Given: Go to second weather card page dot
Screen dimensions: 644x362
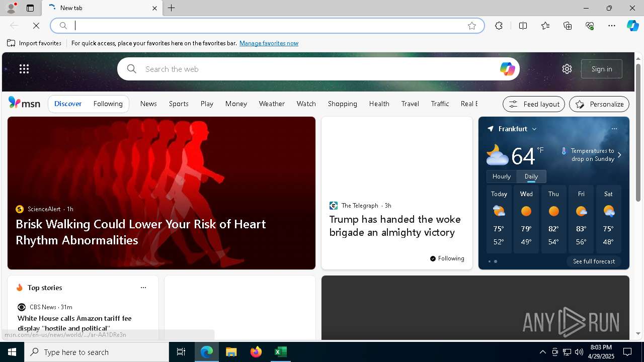Looking at the screenshot, I should click(x=496, y=261).
